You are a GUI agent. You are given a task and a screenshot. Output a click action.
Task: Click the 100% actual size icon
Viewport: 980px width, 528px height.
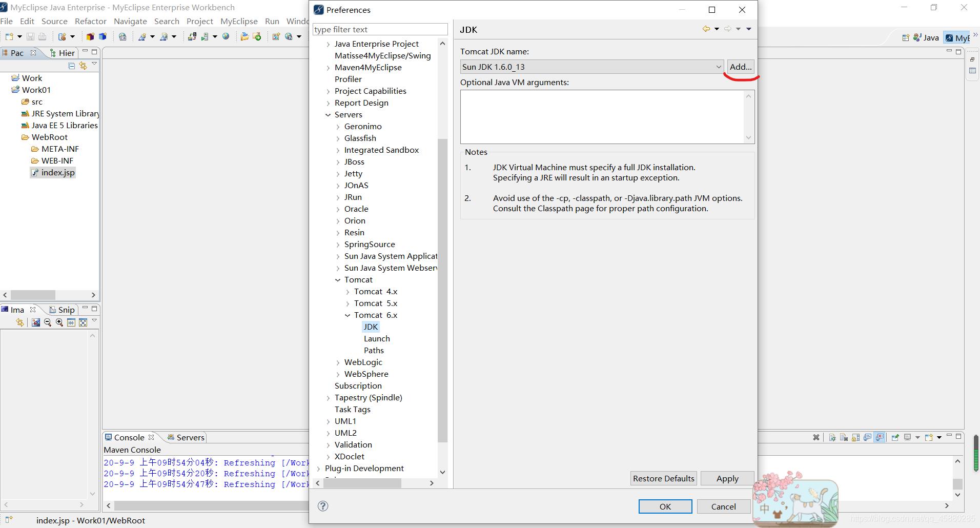71,322
